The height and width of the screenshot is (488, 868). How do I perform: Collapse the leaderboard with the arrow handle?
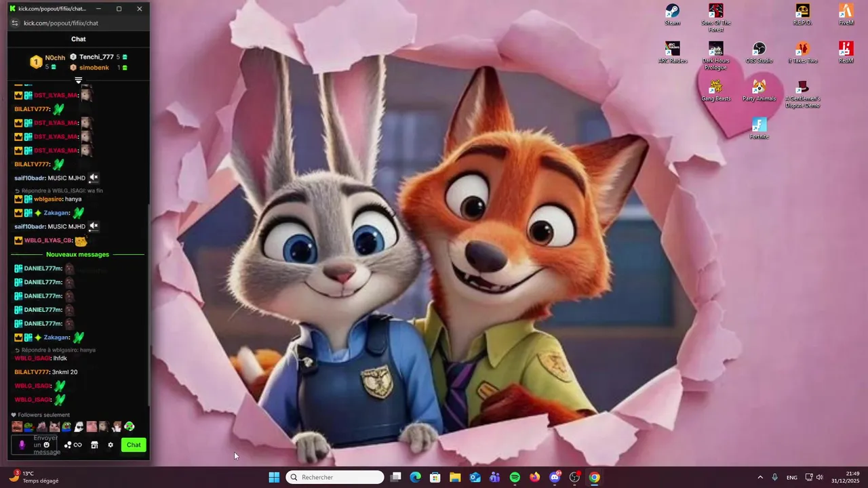(79, 80)
